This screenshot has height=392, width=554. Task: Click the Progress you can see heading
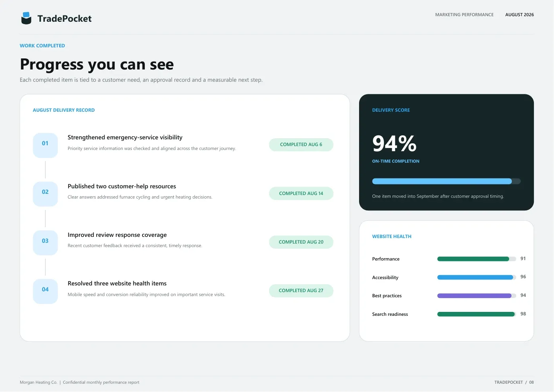(97, 64)
